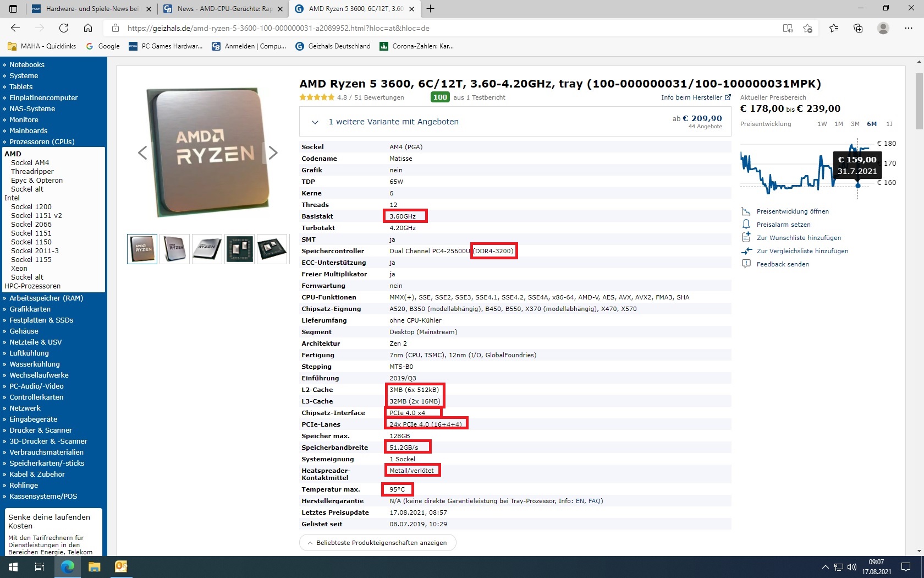Select the fourth thumbnail showing CPU pins

[239, 249]
